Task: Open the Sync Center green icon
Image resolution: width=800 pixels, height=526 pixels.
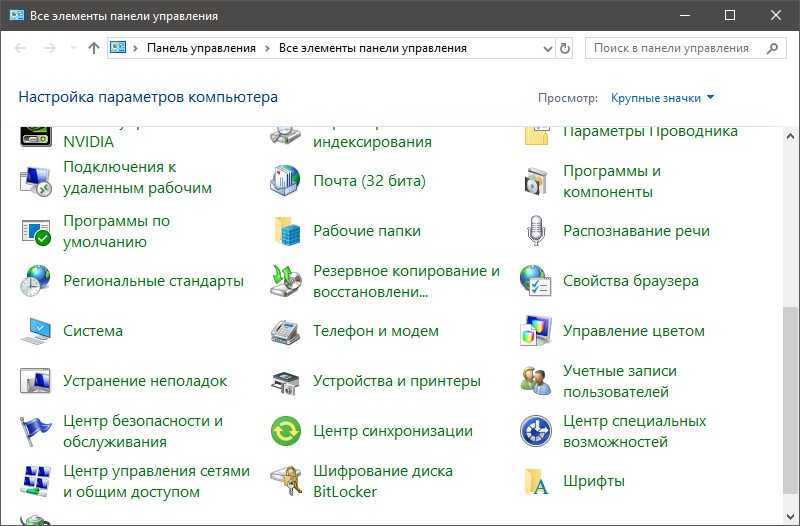Action: click(x=286, y=431)
